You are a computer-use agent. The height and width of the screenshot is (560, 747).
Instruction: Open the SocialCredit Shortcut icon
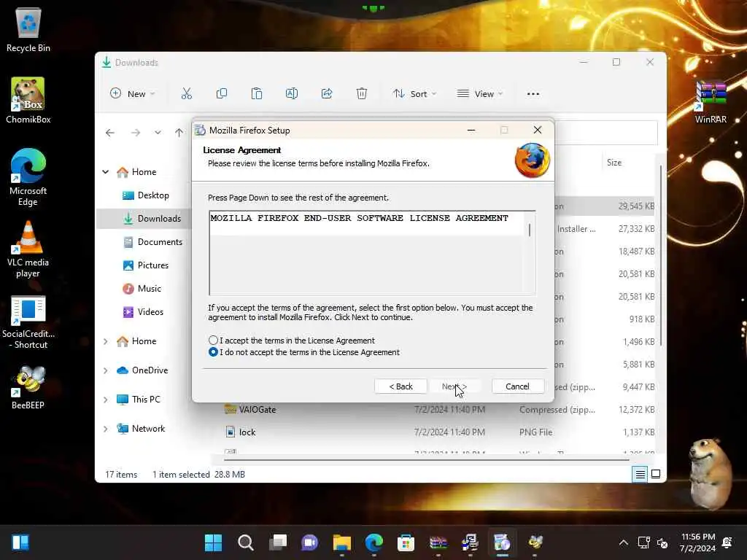click(28, 323)
